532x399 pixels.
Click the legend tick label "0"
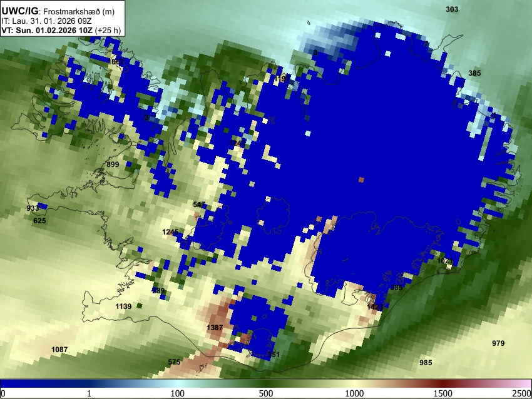3,393
